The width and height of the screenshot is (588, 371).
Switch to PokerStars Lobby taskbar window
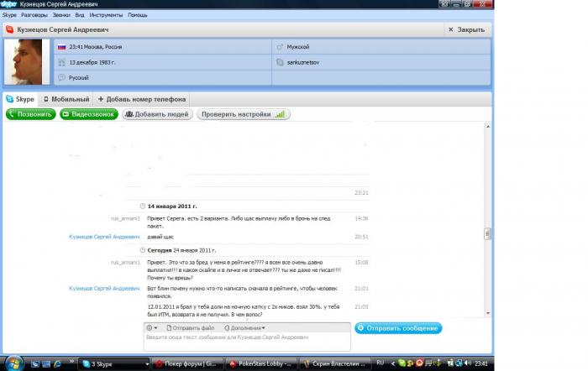click(x=262, y=364)
